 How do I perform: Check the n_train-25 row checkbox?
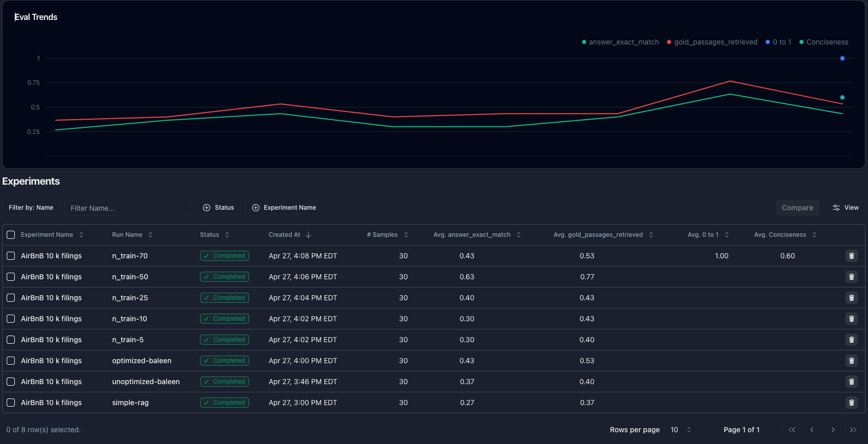pos(11,298)
